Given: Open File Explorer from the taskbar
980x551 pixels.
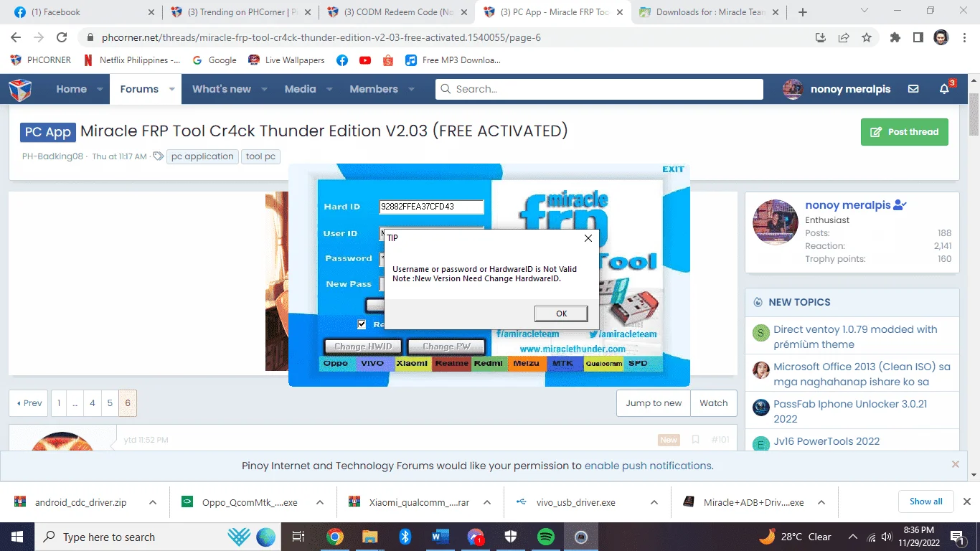Looking at the screenshot, I should coord(369,537).
